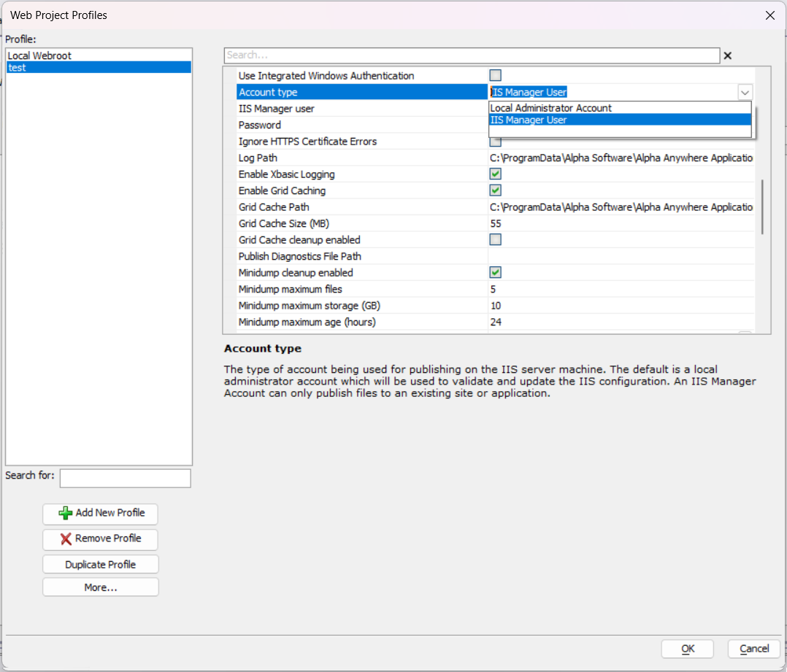Select the Password property row
This screenshot has width=787, height=672.
pos(362,125)
